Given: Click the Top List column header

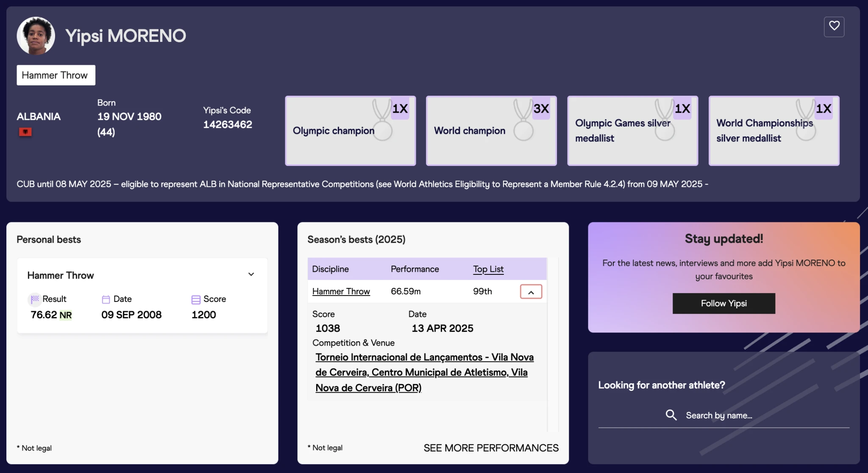Looking at the screenshot, I should pyautogui.click(x=488, y=269).
